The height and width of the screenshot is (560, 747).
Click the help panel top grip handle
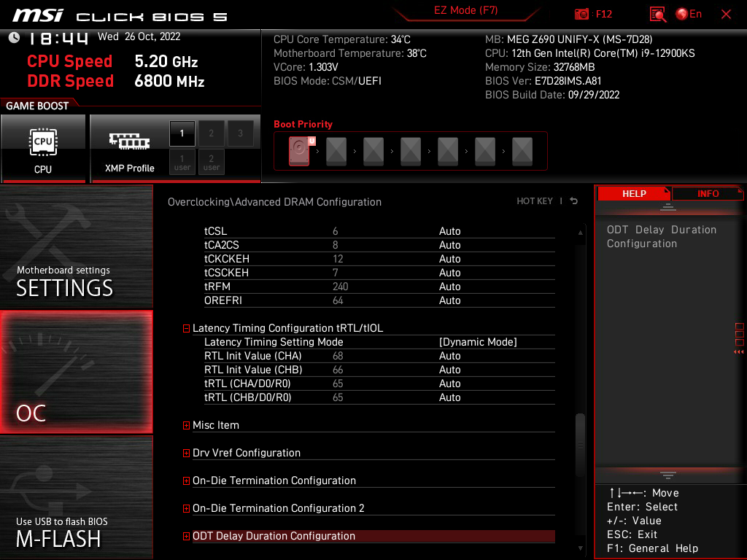point(668,206)
